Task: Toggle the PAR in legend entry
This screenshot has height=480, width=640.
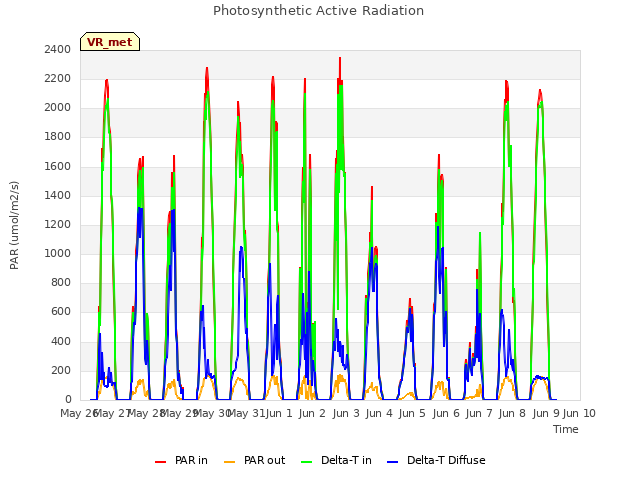Action: 181,460
